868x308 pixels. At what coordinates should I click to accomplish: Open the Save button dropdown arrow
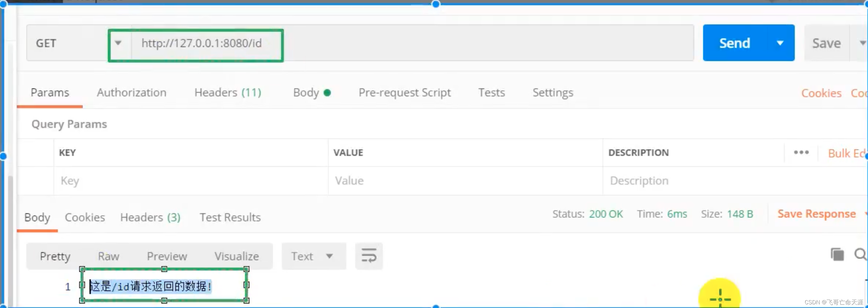click(x=861, y=43)
